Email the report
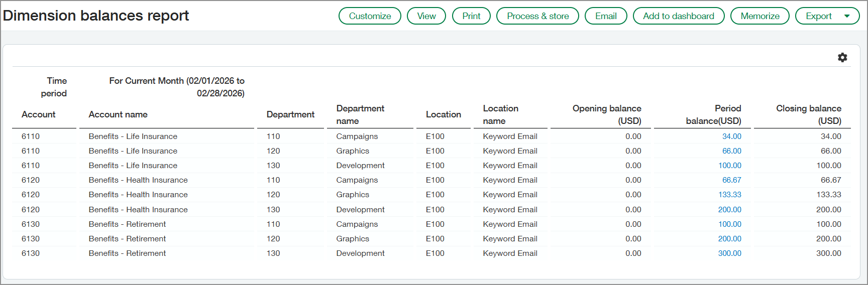This screenshot has height=285, width=868. pyautogui.click(x=606, y=16)
